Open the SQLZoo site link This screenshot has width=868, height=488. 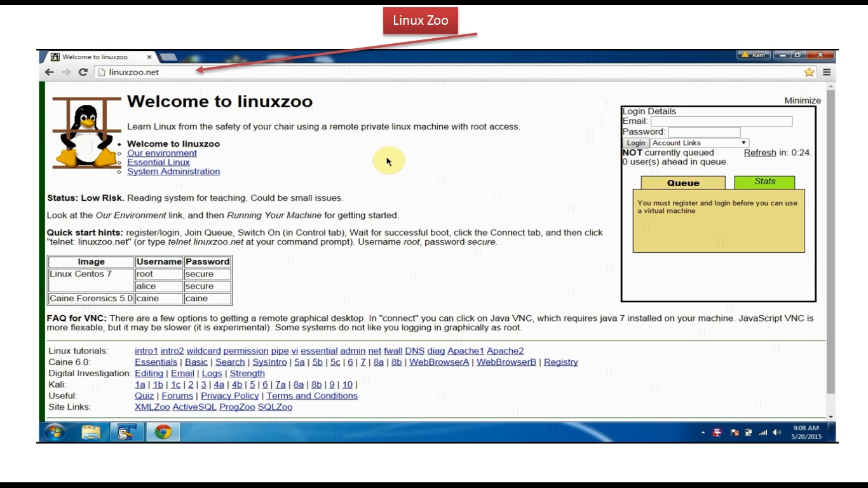coord(275,407)
